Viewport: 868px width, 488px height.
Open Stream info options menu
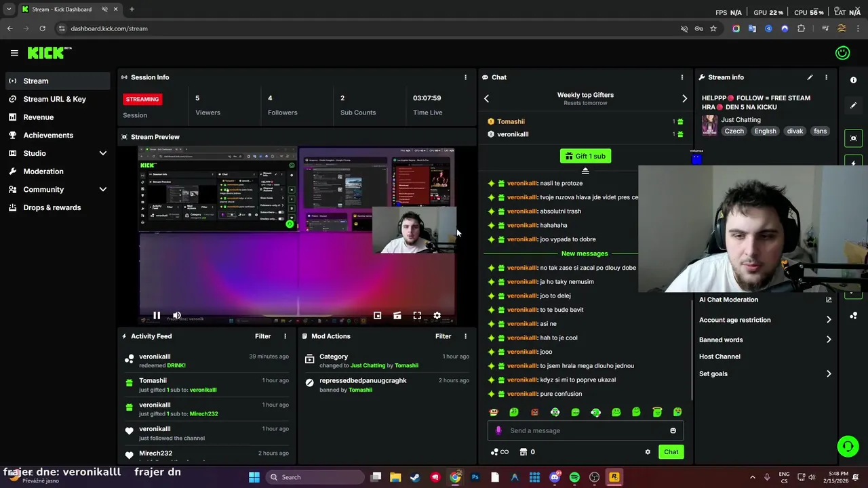(x=826, y=77)
